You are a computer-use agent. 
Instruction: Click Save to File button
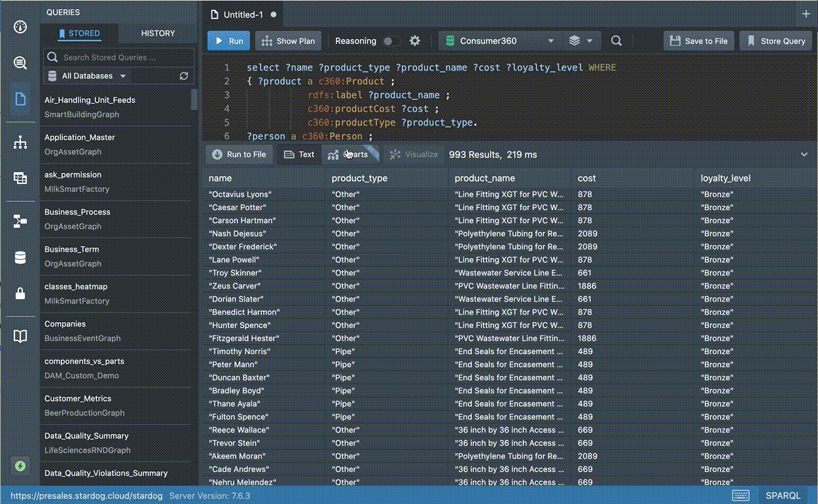[x=699, y=41]
